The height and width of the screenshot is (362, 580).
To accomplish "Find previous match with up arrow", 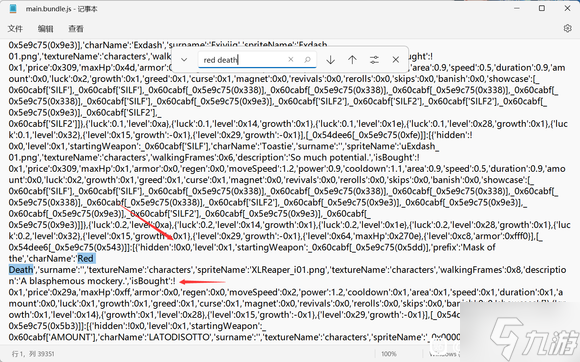I will pyautogui.click(x=352, y=60).
